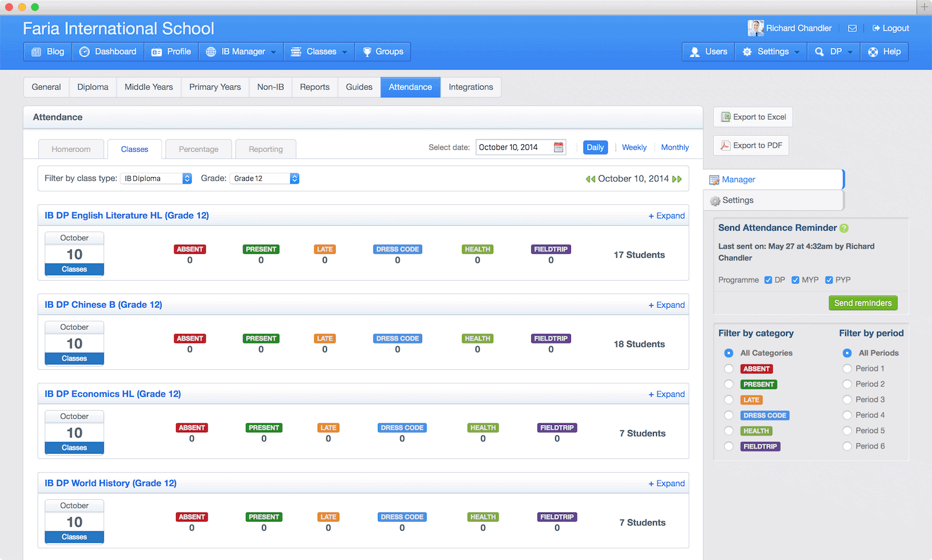Screen dimensions: 932x560
Task: Open the Users navigation button
Action: pos(709,52)
